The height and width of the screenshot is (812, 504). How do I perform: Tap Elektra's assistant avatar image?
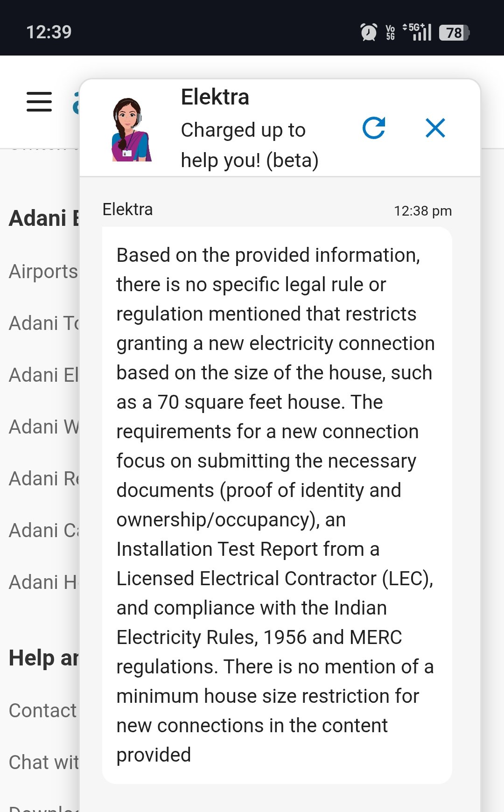(131, 130)
